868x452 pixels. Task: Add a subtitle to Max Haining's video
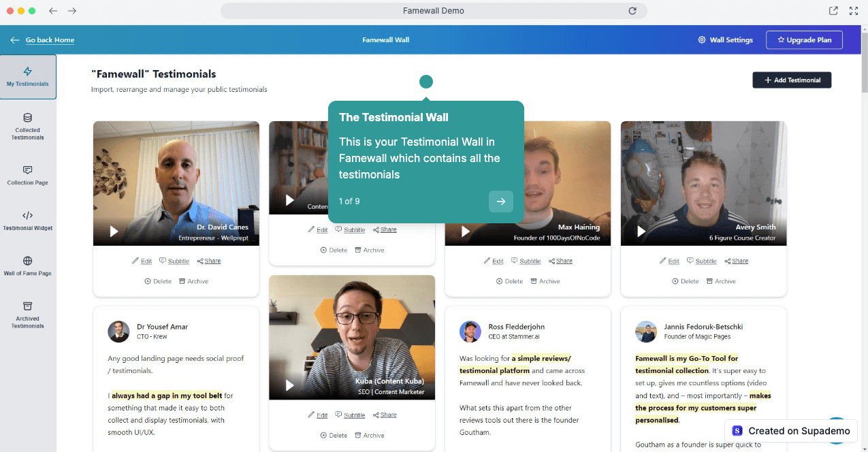pyautogui.click(x=526, y=261)
